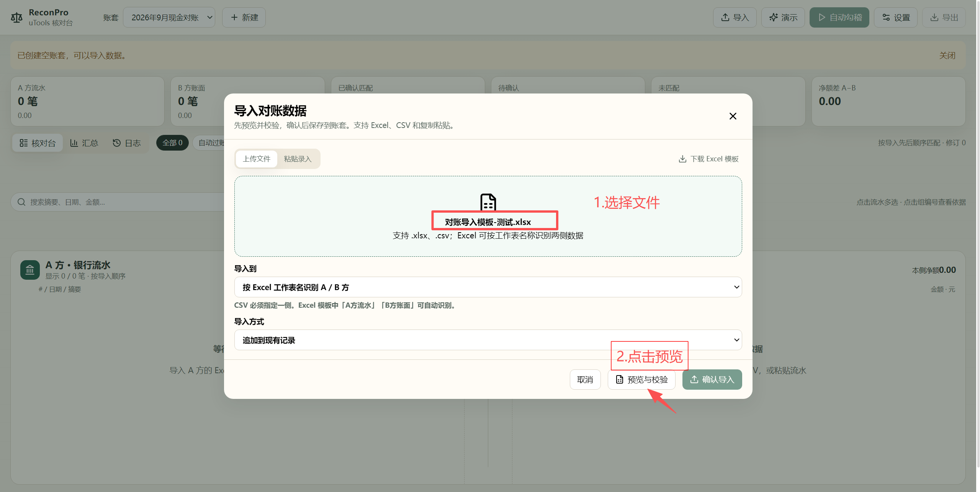Viewport: 980px width, 492px height.
Task: Click the 新建 button
Action: [244, 17]
